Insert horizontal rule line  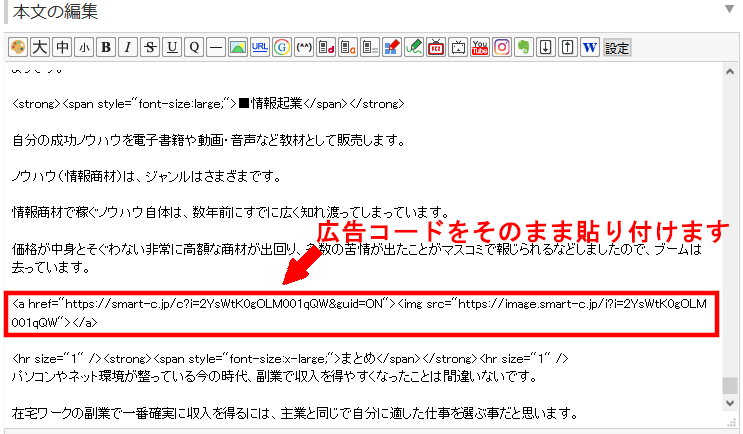coord(216,47)
